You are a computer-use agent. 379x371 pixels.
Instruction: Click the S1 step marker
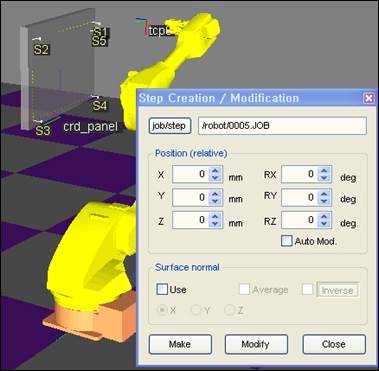click(x=100, y=32)
